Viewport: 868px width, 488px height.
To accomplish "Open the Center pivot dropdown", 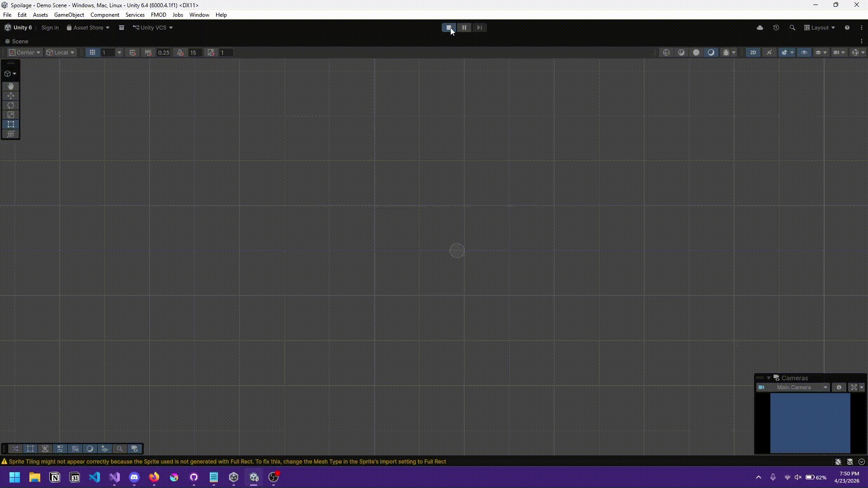I will [25, 52].
